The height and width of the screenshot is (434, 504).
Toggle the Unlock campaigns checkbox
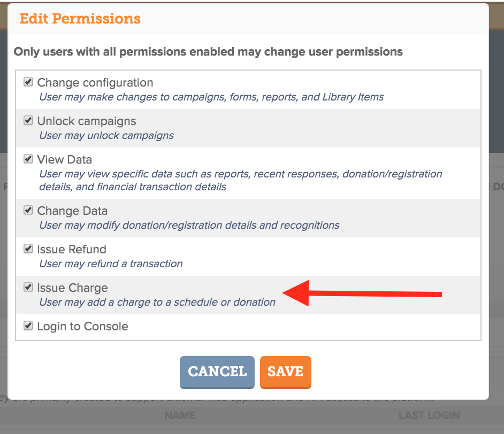28,120
